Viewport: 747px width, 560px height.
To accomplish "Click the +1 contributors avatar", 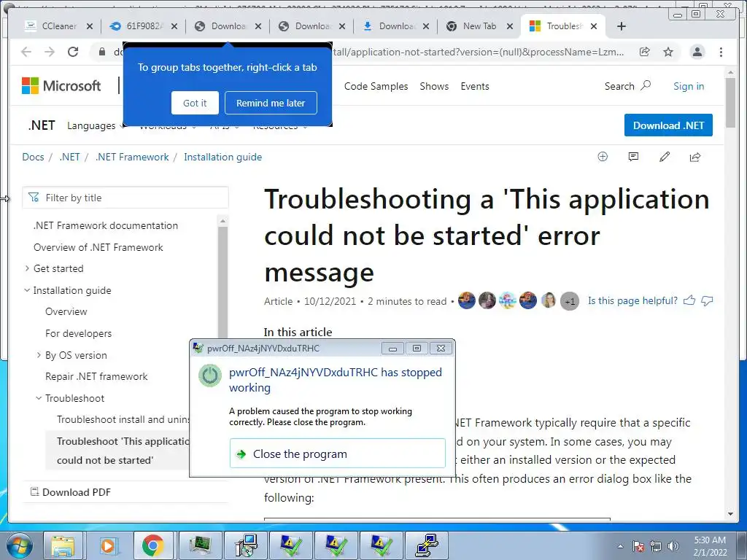I will [569, 301].
